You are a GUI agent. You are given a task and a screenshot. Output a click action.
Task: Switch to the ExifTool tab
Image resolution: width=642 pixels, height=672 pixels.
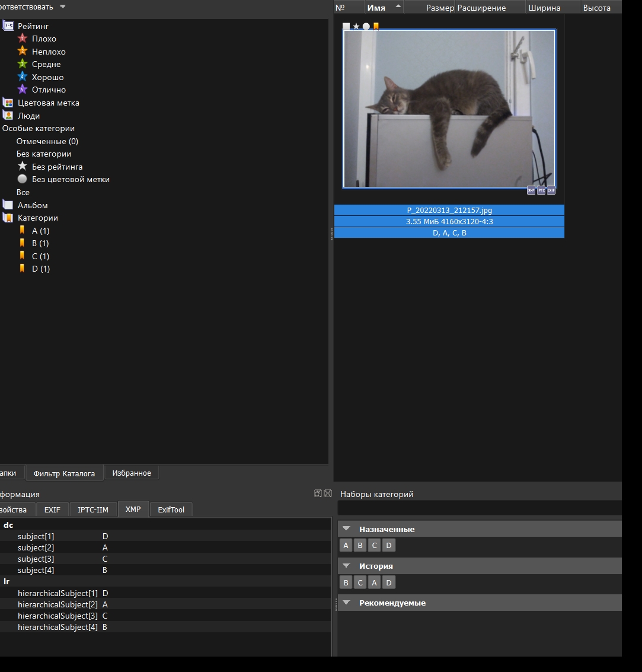pos(171,509)
